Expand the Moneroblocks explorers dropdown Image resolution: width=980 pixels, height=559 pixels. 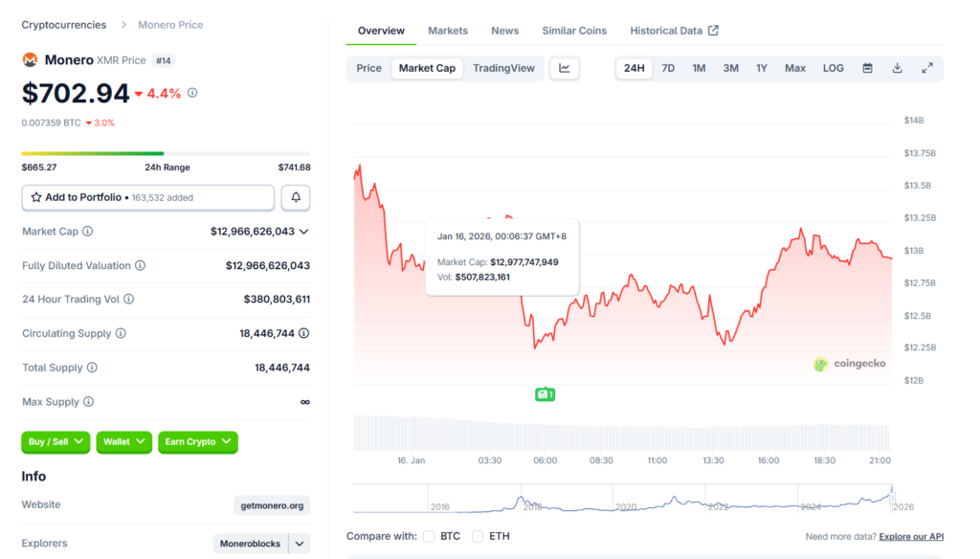(300, 544)
